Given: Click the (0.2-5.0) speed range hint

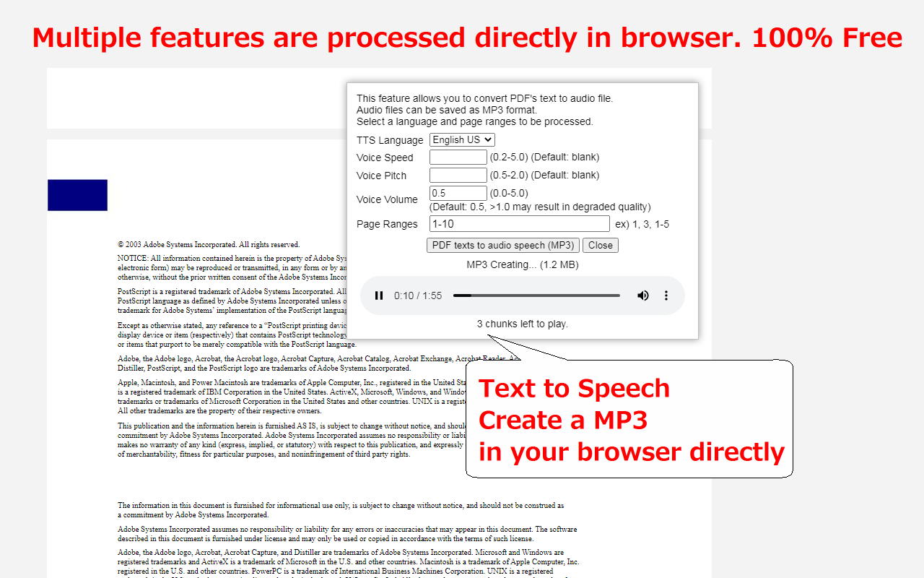Looking at the screenshot, I should pyautogui.click(x=509, y=157).
